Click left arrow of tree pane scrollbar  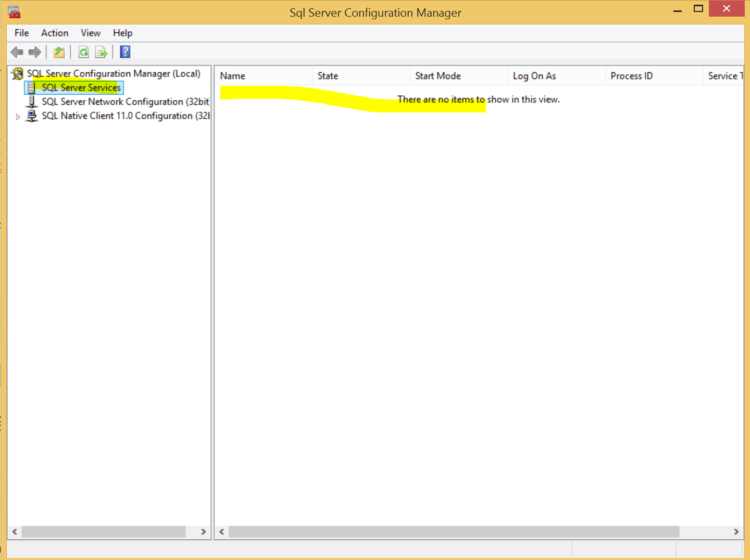coord(15,532)
